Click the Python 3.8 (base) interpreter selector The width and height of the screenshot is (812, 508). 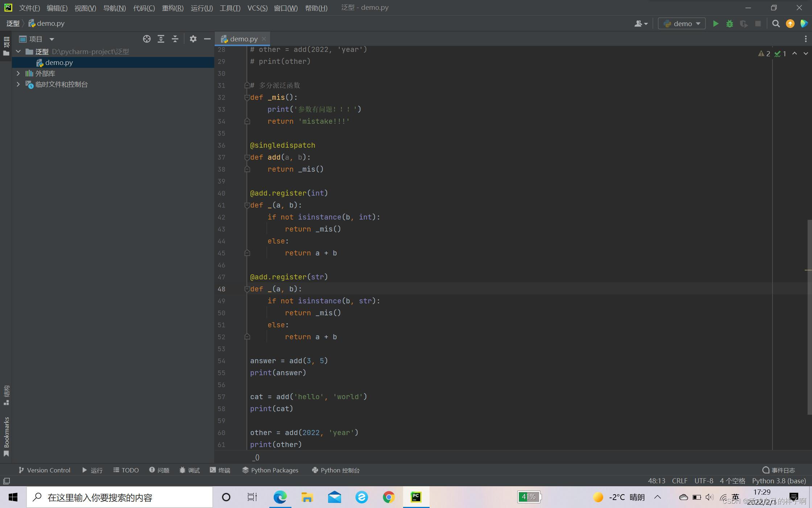pyautogui.click(x=779, y=481)
